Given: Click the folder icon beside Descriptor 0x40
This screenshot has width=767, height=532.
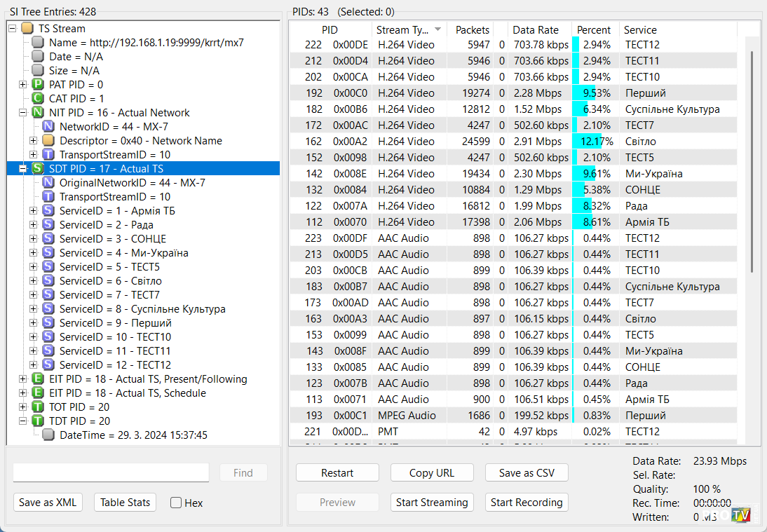Looking at the screenshot, I should (48, 141).
